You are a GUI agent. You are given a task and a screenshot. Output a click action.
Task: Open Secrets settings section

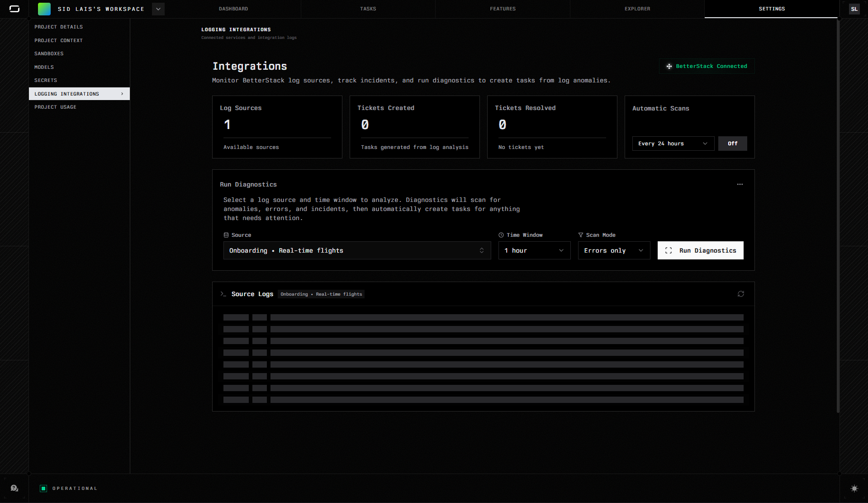pos(79,80)
